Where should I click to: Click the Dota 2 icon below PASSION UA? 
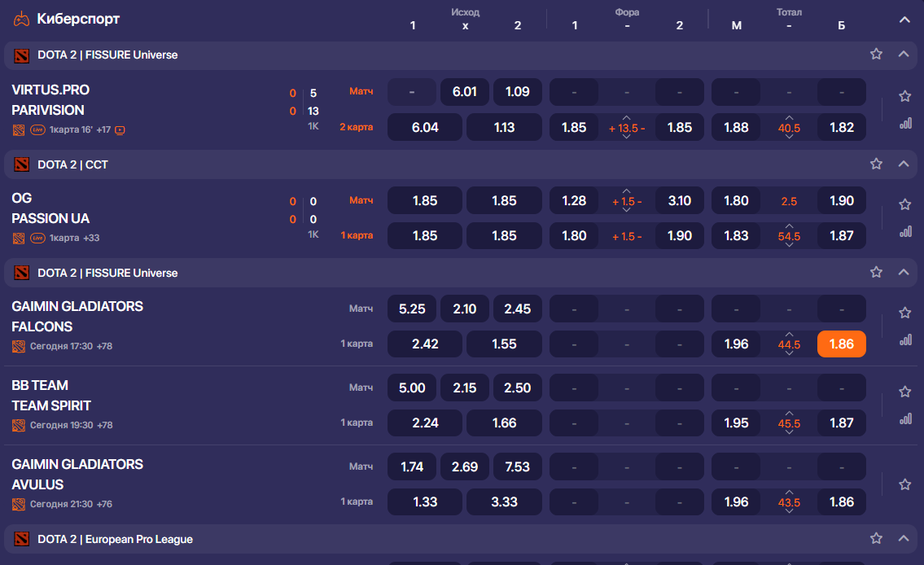tap(19, 239)
